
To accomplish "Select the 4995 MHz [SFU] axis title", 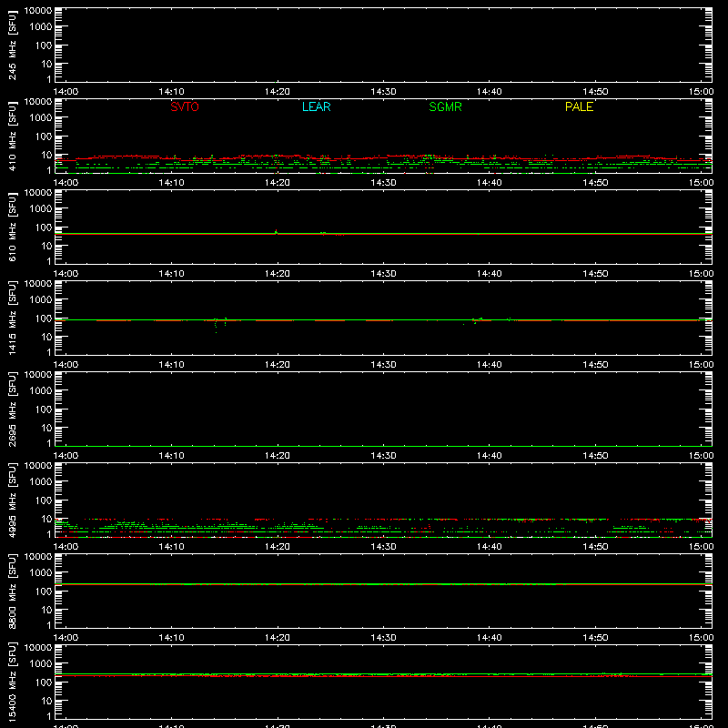I will 13,500.
